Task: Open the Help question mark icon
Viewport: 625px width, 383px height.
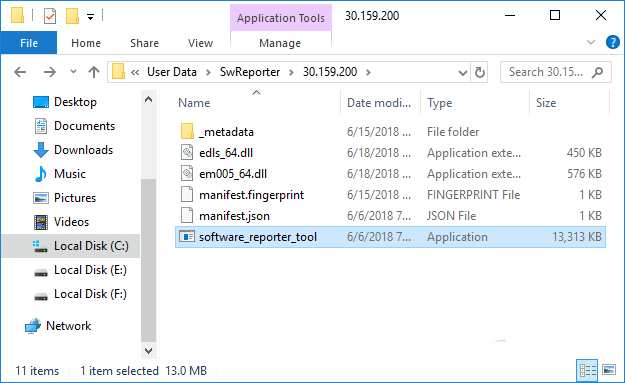Action: click(612, 42)
